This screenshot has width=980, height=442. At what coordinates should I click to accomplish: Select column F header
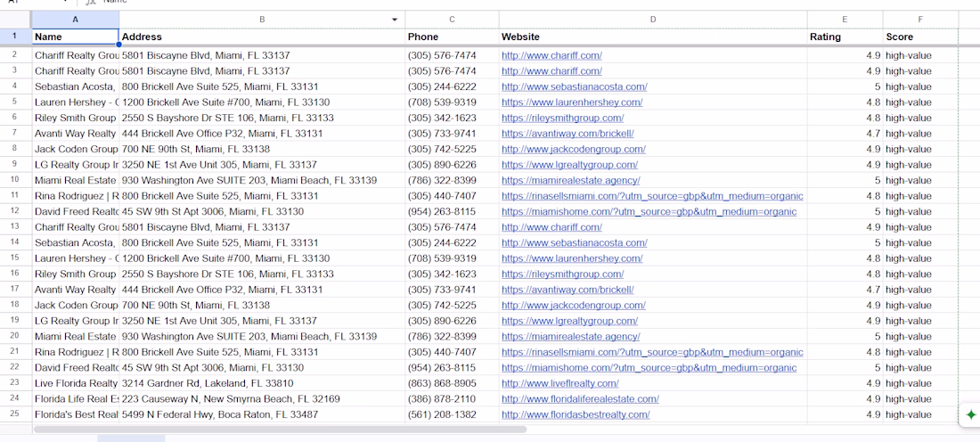click(x=920, y=20)
